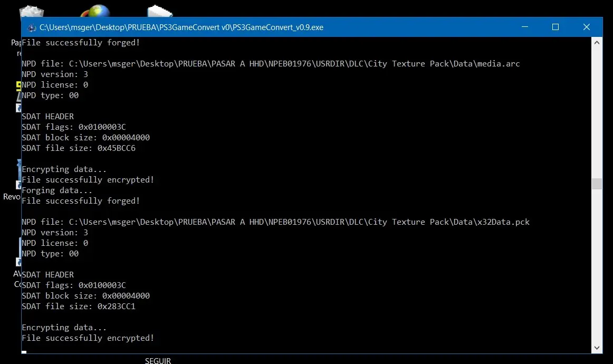
Task: Click the line ending in media.arc
Action: [271, 64]
